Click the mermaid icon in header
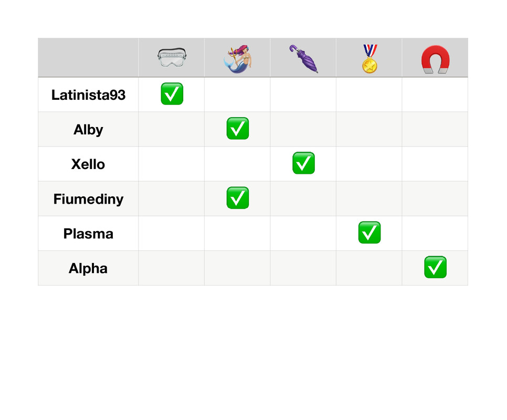Viewport: 507px width, 420px height. tap(237, 58)
